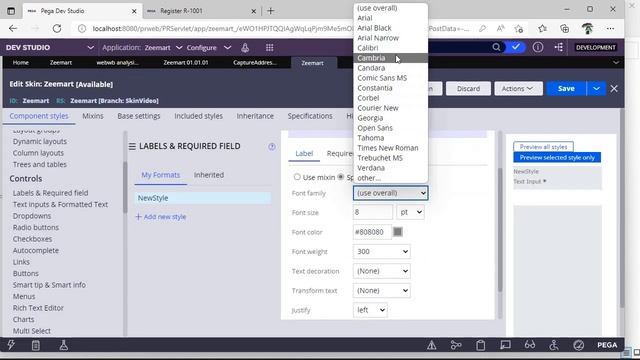The image size is (640, 360).
Task: Open the Label tab
Action: 304,153
